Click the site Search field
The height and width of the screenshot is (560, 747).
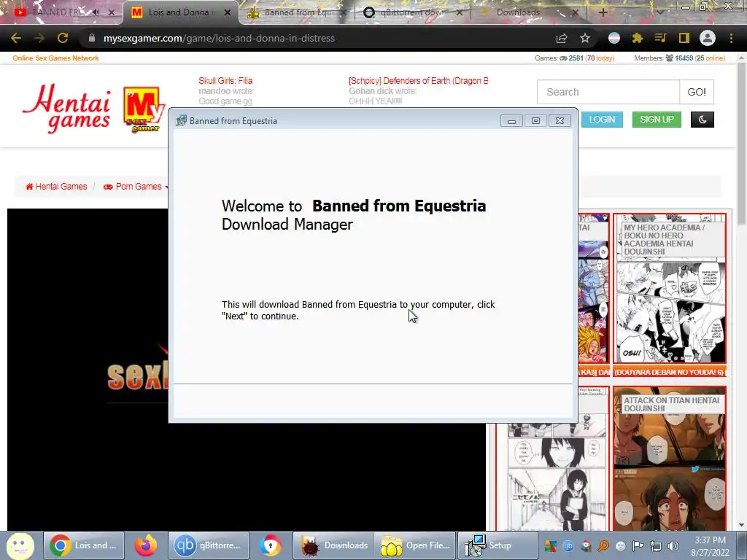pyautogui.click(x=608, y=92)
